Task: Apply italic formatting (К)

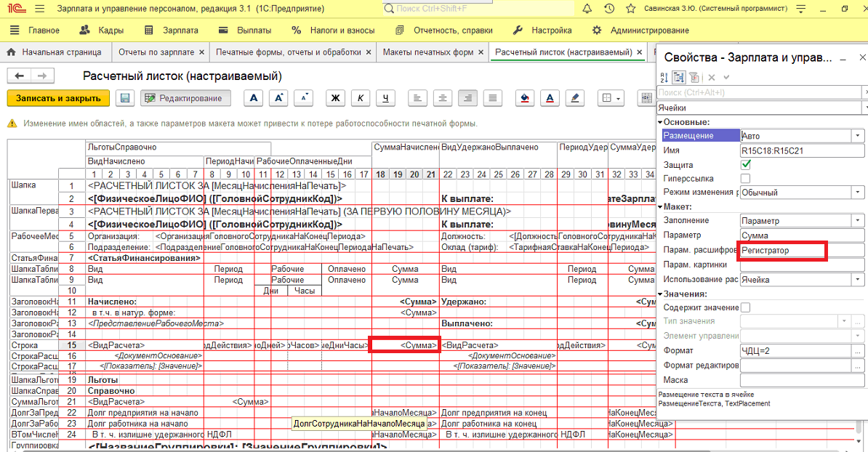Action: coord(361,99)
